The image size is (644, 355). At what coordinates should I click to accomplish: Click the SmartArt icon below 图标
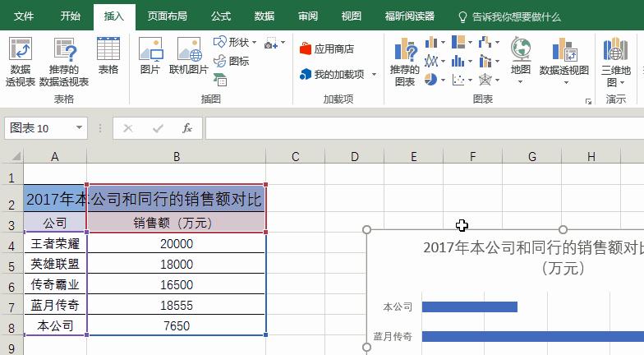(220, 80)
